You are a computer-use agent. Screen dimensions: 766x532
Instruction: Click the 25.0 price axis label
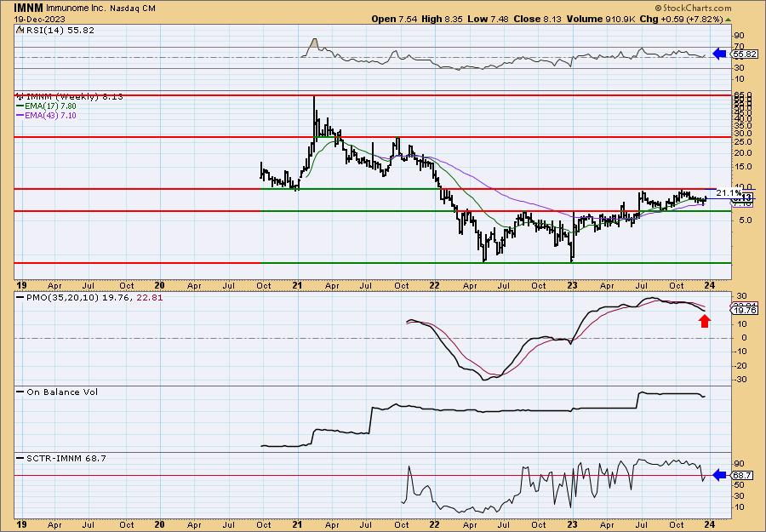point(741,141)
